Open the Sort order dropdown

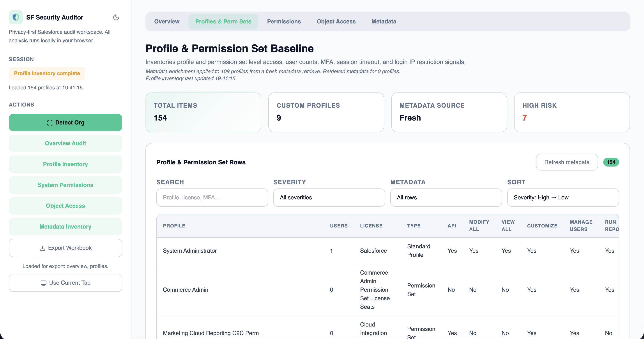click(563, 197)
